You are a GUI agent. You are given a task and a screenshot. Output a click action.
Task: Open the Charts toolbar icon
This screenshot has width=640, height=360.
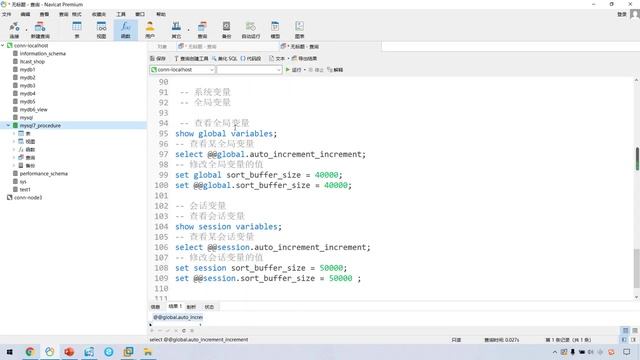(299, 30)
